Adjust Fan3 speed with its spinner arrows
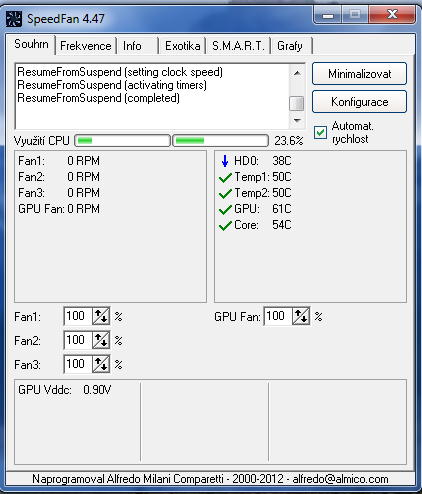Image resolution: width=422 pixels, height=494 pixels. point(101,364)
